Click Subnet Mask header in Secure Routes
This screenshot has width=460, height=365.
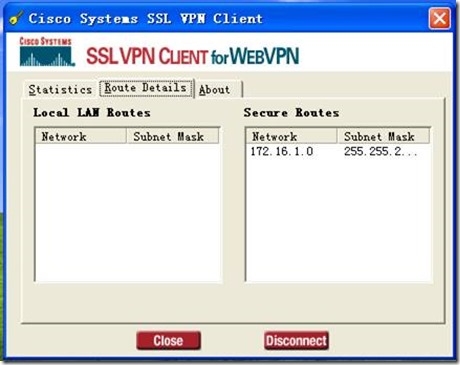[383, 136]
